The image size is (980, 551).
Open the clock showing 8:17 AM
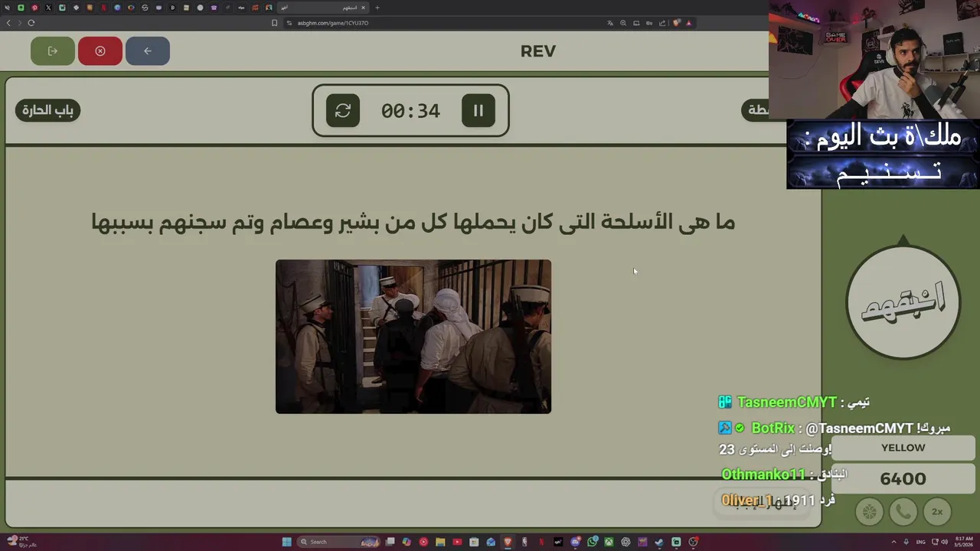[x=962, y=542]
